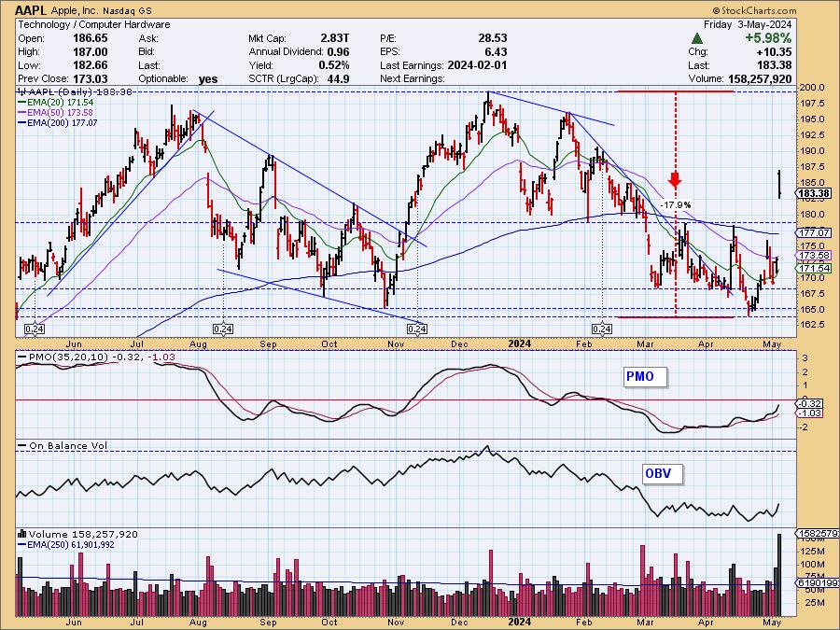Click the OBV annotation box
Image resolution: width=840 pixels, height=630 pixels.
tap(663, 474)
